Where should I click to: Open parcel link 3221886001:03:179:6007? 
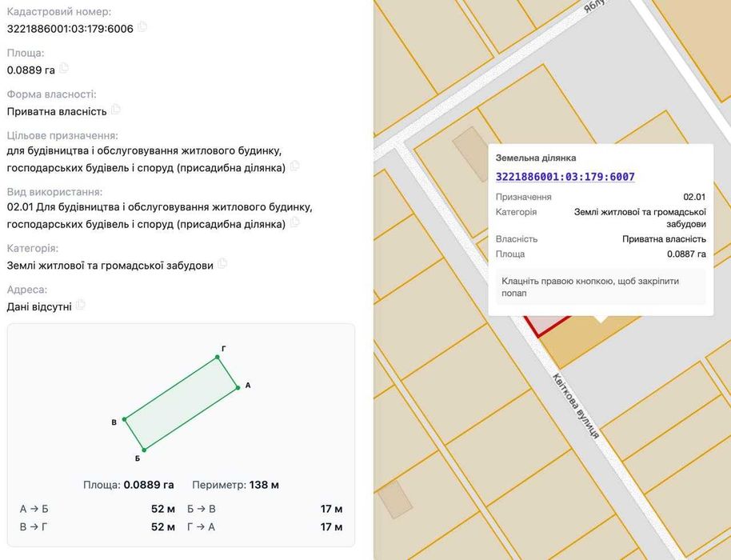pos(565,177)
